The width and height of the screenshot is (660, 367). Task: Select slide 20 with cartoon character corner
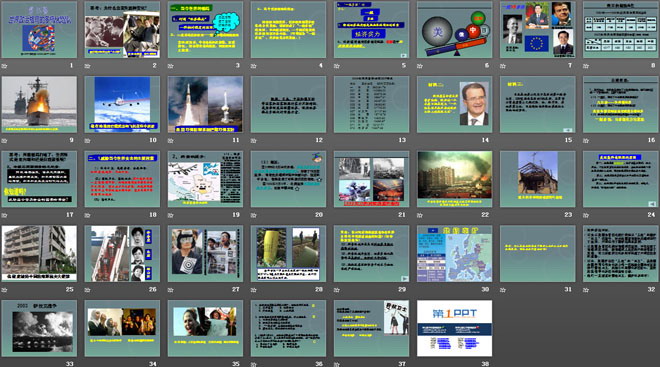coord(288,179)
